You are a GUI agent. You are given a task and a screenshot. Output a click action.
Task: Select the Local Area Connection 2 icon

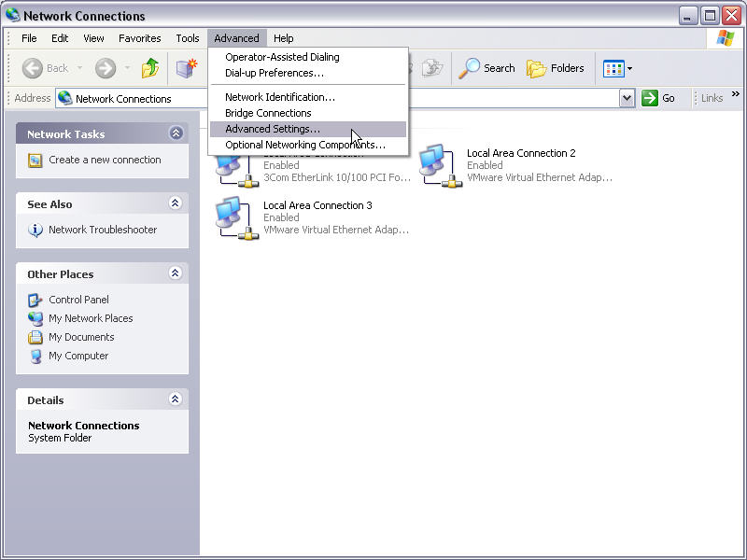(x=441, y=166)
